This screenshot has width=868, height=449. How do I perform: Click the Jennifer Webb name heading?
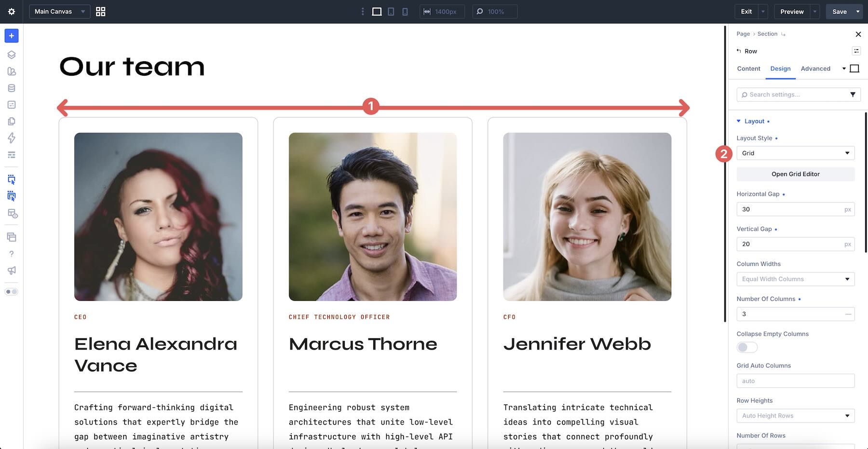[577, 344]
